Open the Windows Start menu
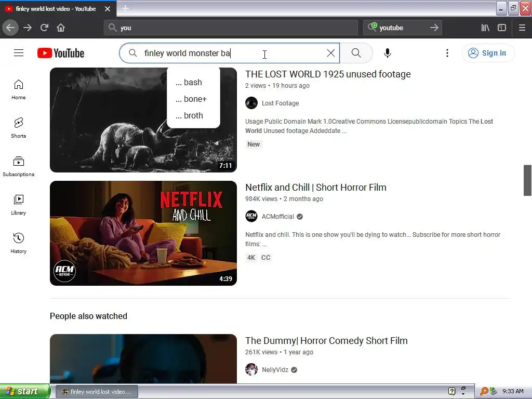The width and height of the screenshot is (532, 399). click(25, 391)
